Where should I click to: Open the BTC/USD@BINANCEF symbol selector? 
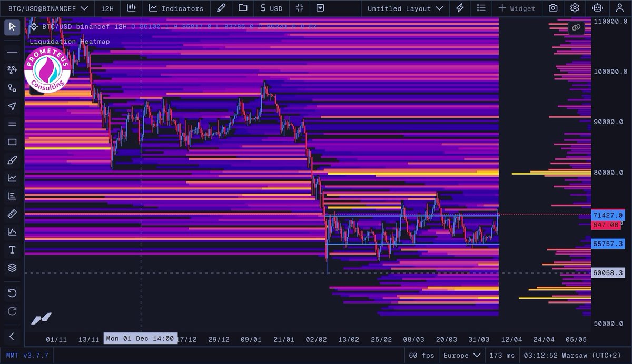coord(48,8)
